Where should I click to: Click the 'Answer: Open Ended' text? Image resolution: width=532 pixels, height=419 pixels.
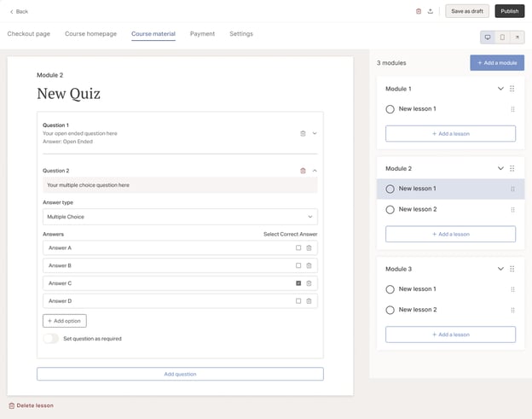pos(67,142)
